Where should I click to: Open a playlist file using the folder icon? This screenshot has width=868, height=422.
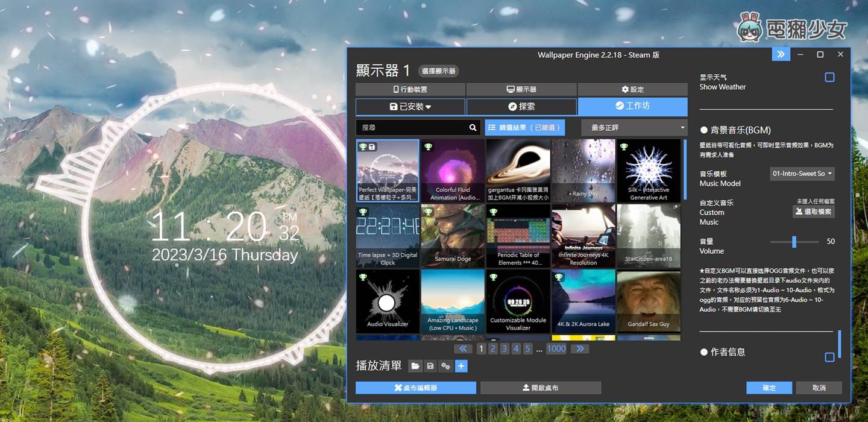[x=415, y=366]
